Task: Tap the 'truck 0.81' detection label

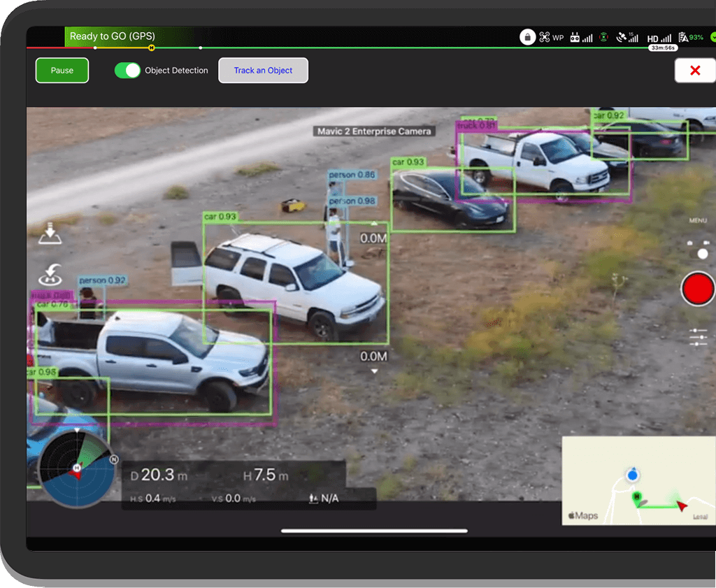Action: coord(475,126)
